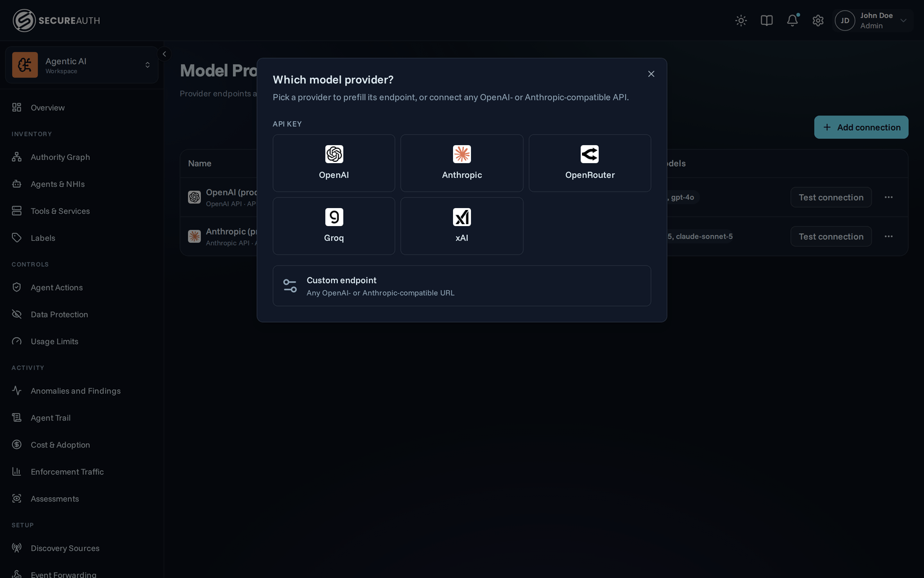Test connection for the Anthropic row
The image size is (924, 578).
(831, 236)
